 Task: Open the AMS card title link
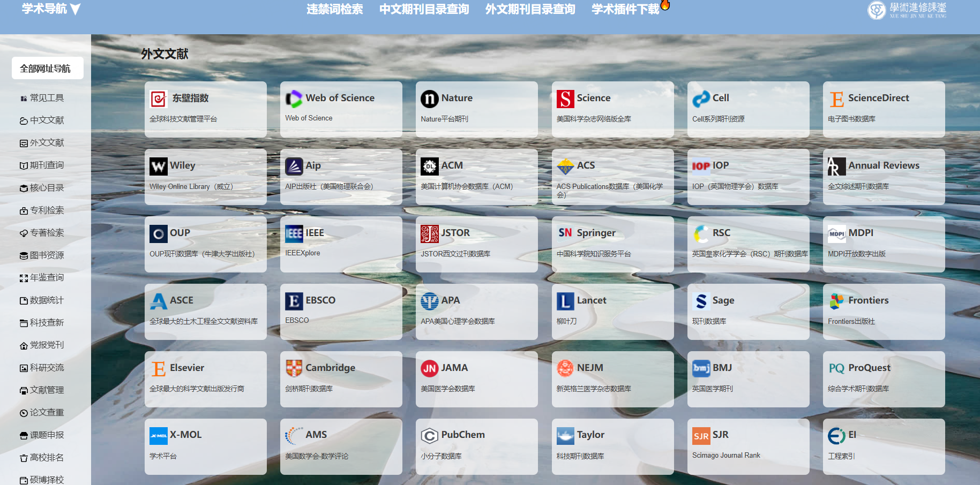pyautogui.click(x=316, y=435)
